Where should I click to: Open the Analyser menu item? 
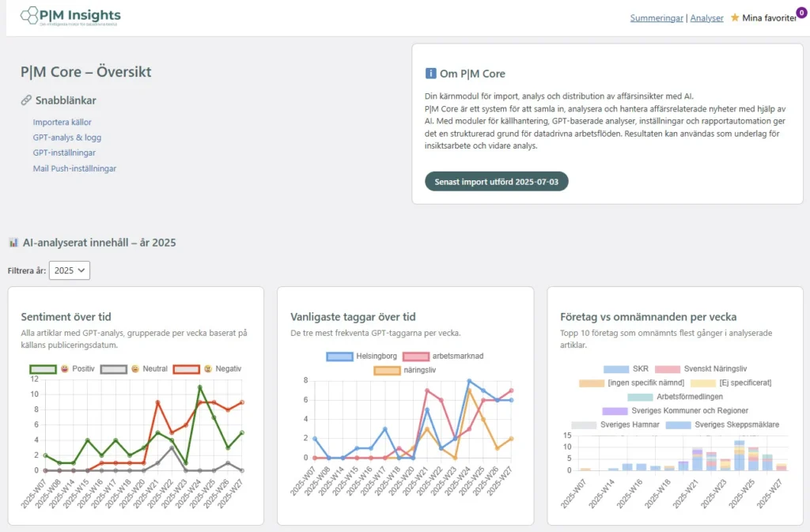point(706,18)
